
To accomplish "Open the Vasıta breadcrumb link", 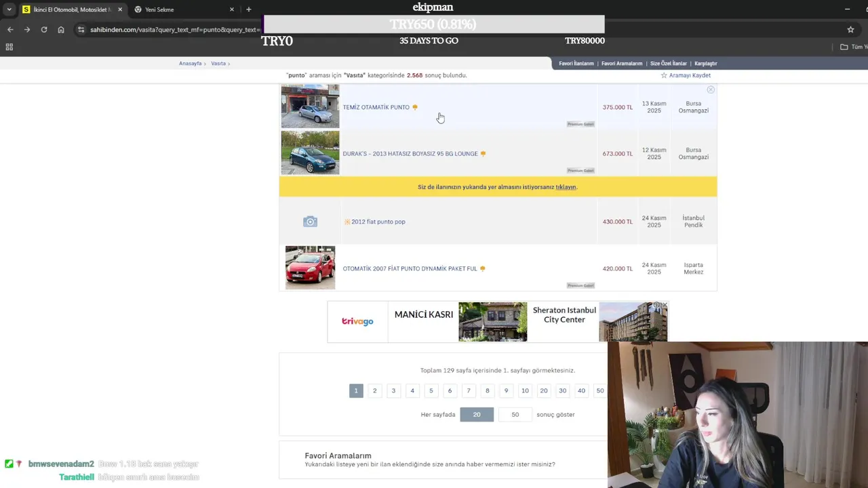I will [x=218, y=64].
